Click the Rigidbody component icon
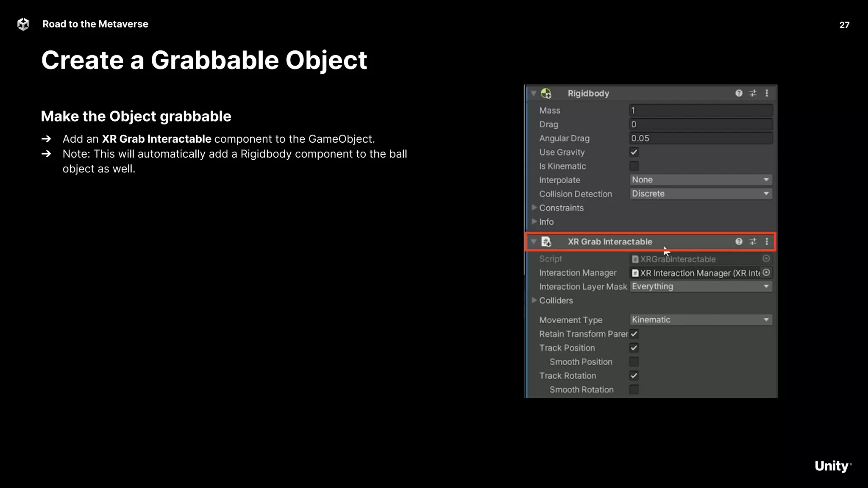Viewport: 868px width, 488px height. point(546,93)
